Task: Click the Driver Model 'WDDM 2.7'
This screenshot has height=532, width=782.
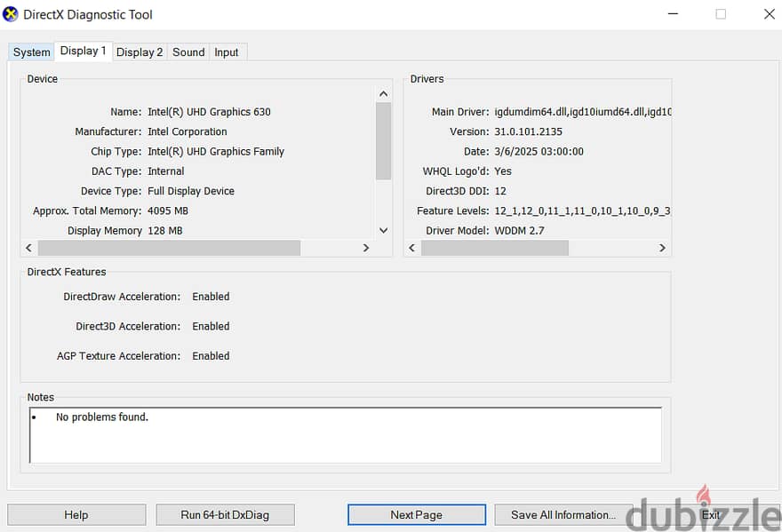Action: click(519, 231)
